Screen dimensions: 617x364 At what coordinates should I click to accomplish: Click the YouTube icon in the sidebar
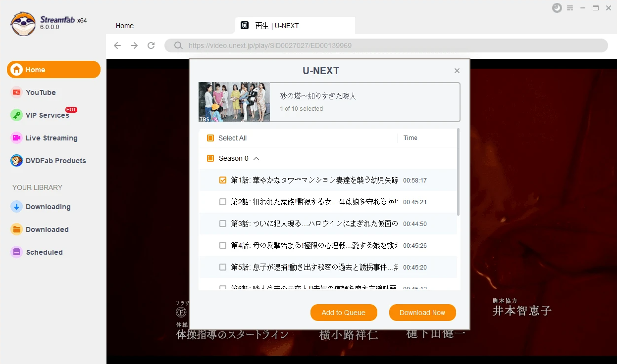17,92
